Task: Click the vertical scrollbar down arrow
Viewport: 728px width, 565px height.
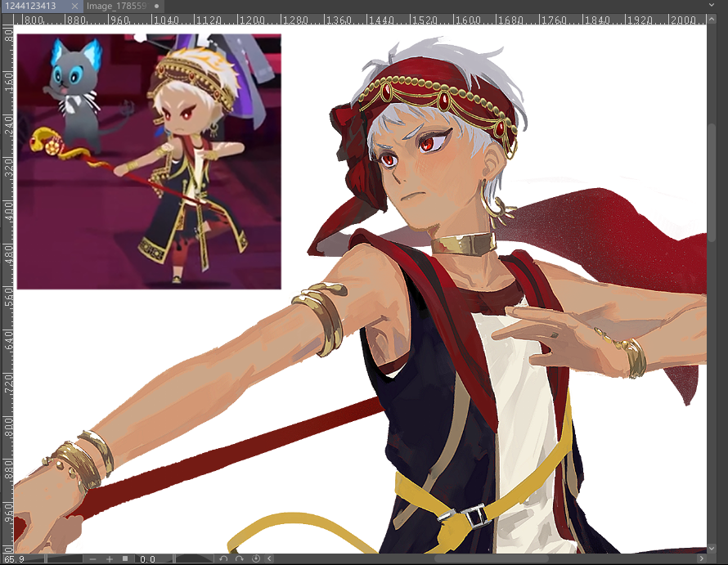Action: coord(712,549)
